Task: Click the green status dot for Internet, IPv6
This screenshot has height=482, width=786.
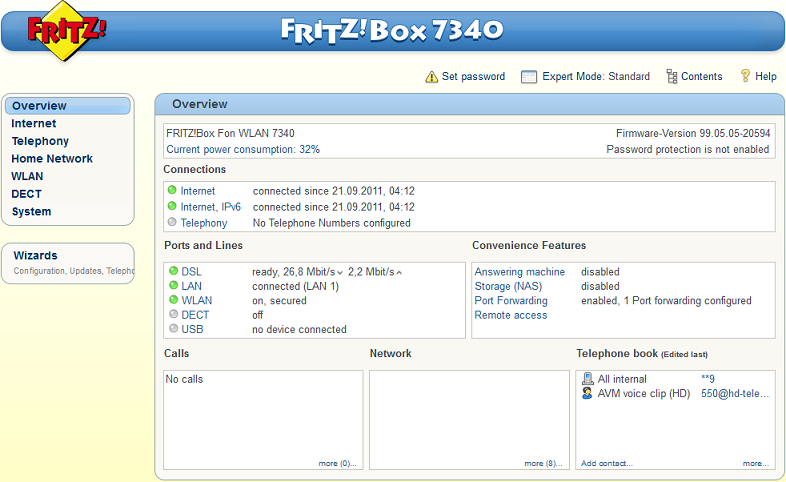Action: pyautogui.click(x=172, y=206)
